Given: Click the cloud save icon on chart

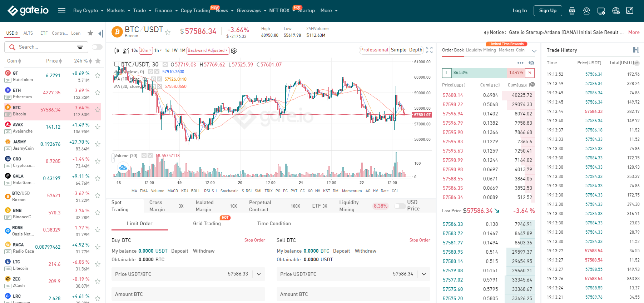Looking at the screenshot, I should (x=123, y=168).
